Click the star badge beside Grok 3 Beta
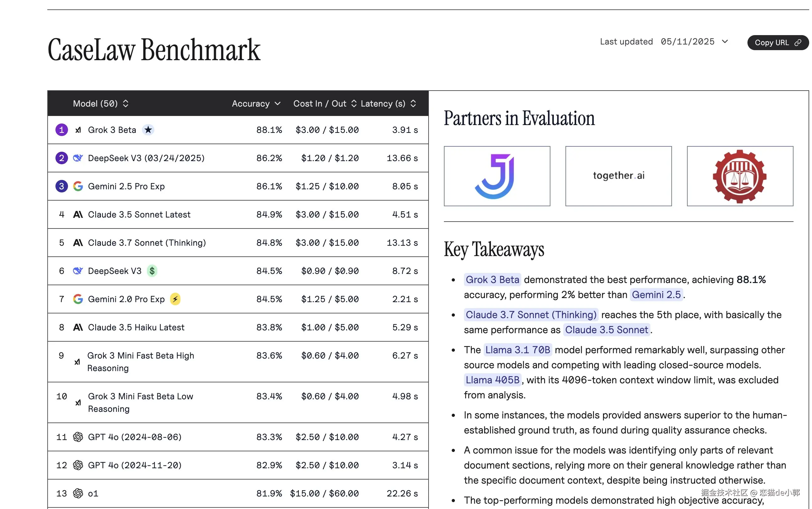The height and width of the screenshot is (509, 812). click(x=148, y=130)
